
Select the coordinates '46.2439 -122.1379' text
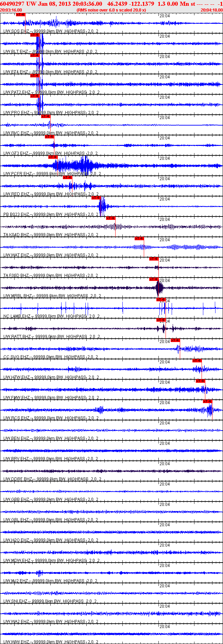131,4
